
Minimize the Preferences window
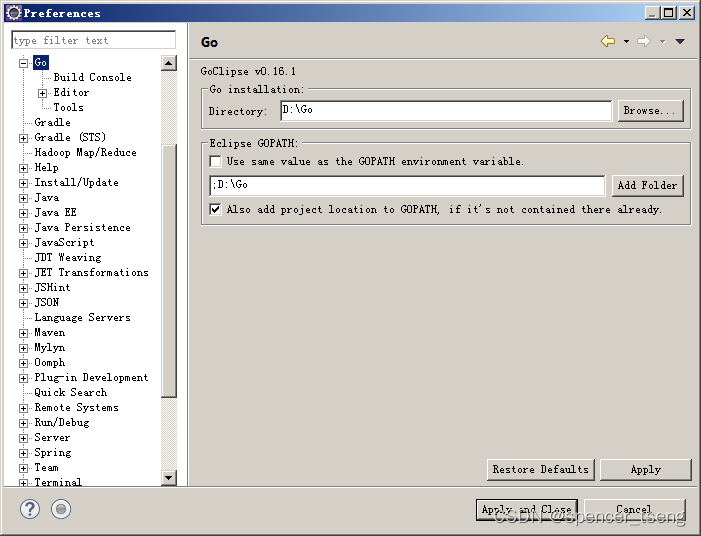point(653,13)
